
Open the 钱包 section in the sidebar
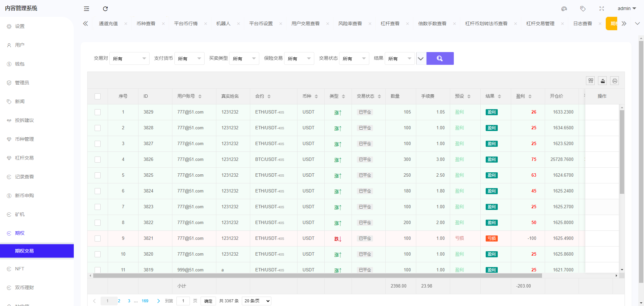tap(19, 64)
